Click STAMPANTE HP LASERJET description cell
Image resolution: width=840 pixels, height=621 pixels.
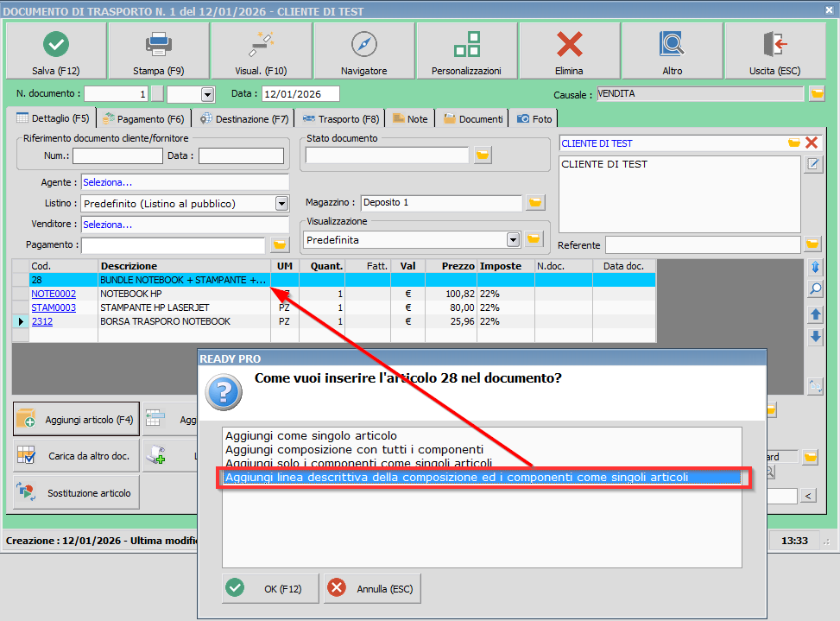pyautogui.click(x=184, y=307)
